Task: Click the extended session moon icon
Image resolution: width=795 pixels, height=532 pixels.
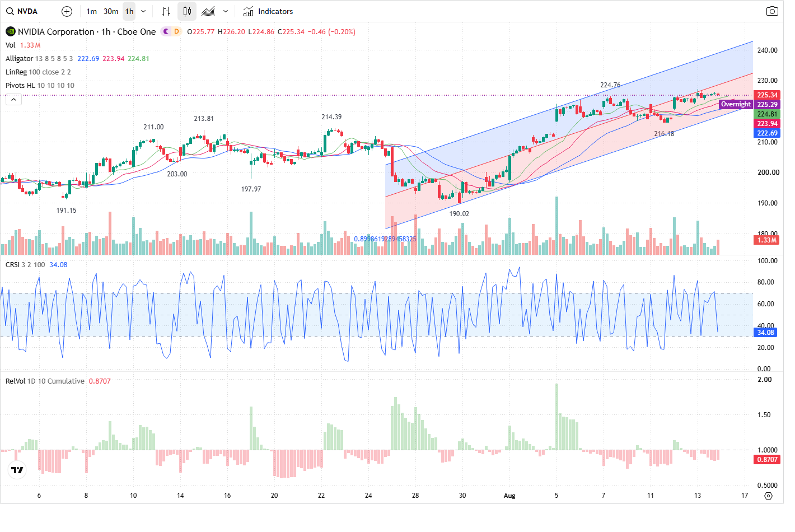Action: click(166, 31)
